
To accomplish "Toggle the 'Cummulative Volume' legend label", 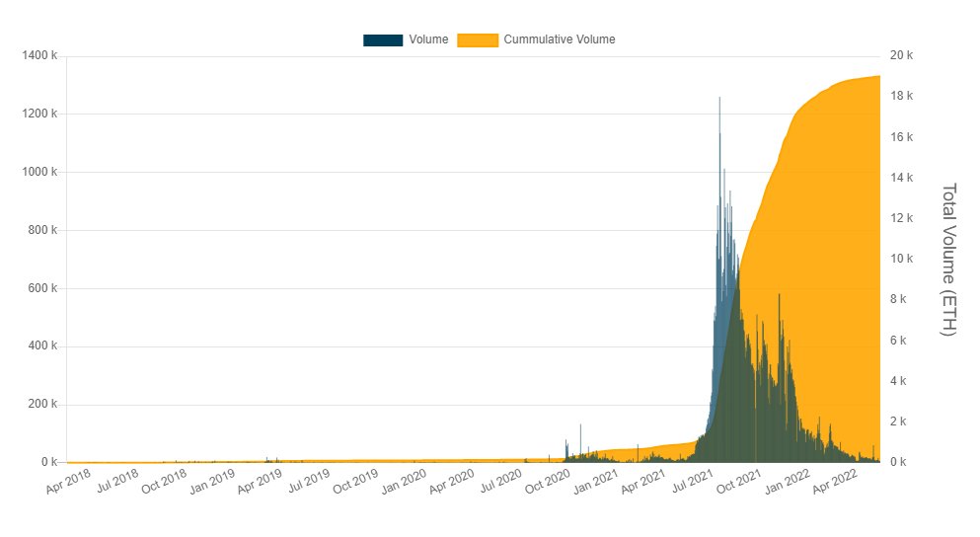I will click(560, 39).
